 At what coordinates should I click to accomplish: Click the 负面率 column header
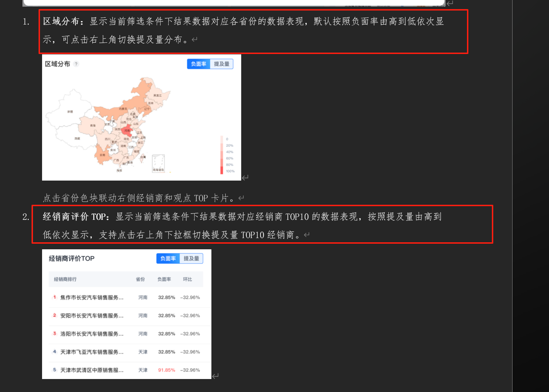[x=164, y=279]
